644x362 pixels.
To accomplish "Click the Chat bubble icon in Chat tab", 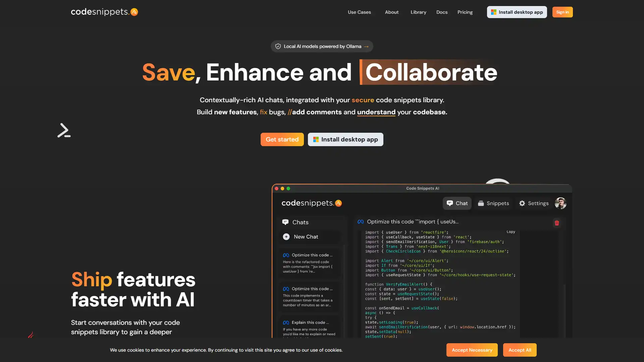I will [450, 203].
